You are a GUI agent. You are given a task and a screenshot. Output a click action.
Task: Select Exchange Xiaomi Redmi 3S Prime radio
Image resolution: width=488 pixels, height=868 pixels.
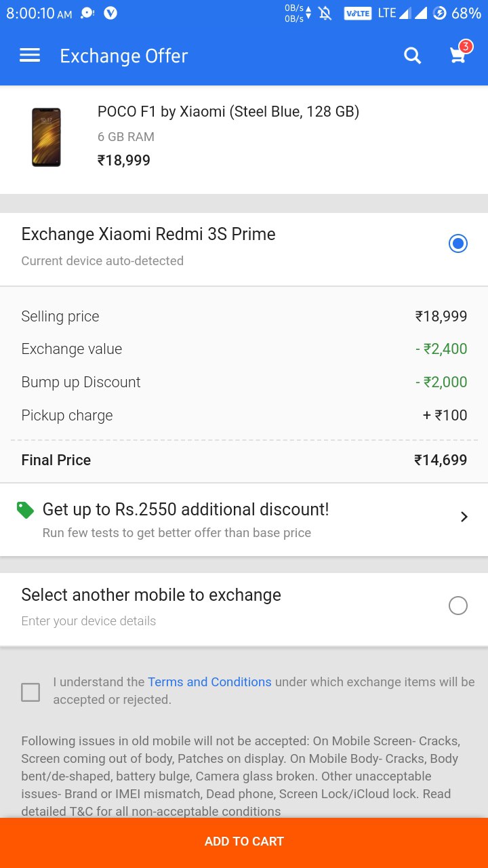pos(458,243)
